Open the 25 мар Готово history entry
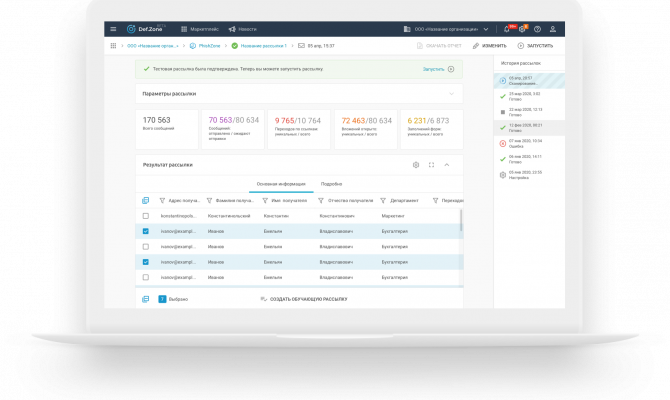Screen dimensions: 670x400 tap(529, 97)
